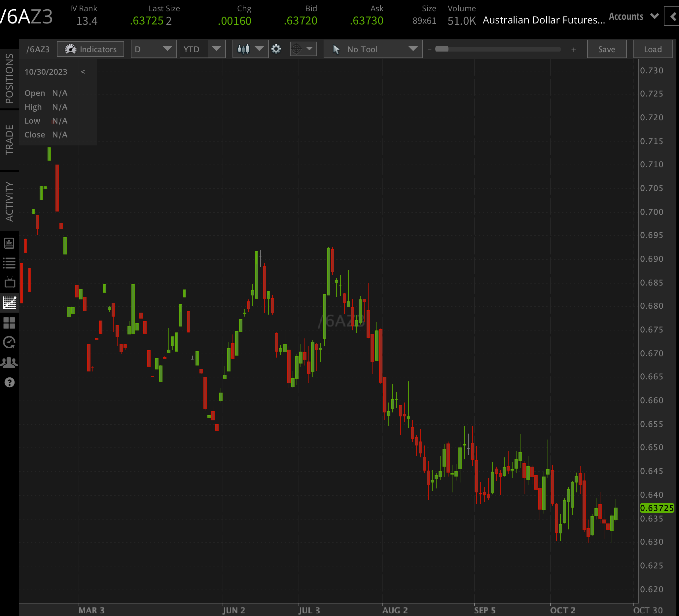Click the chart zoom slider handle
Image resolution: width=679 pixels, height=616 pixels.
(x=442, y=49)
